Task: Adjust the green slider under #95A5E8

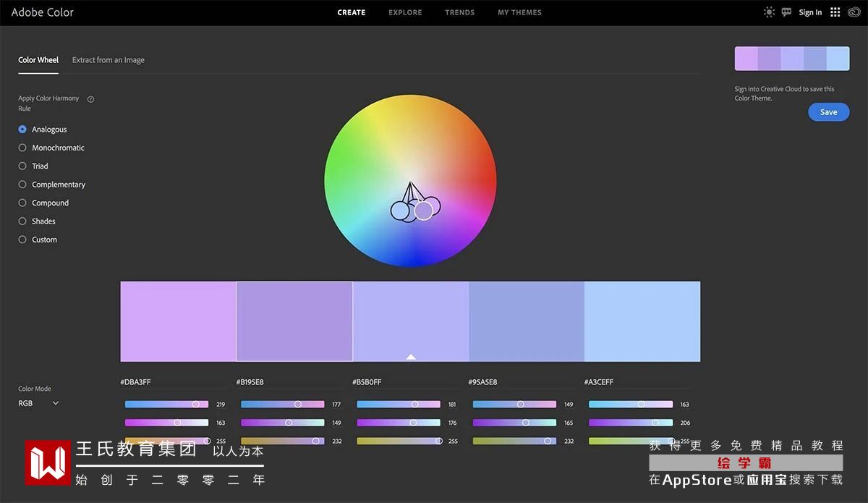Action: pos(514,423)
